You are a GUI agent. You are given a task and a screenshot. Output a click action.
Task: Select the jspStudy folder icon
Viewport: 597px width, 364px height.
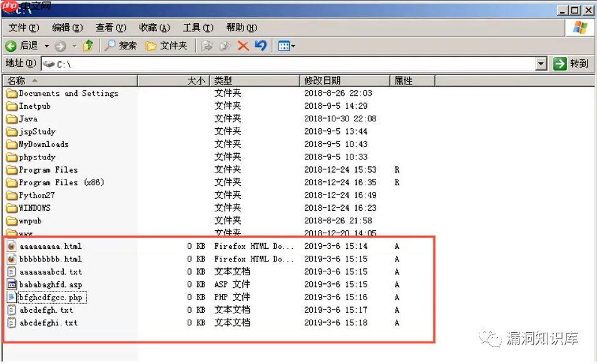(x=12, y=131)
